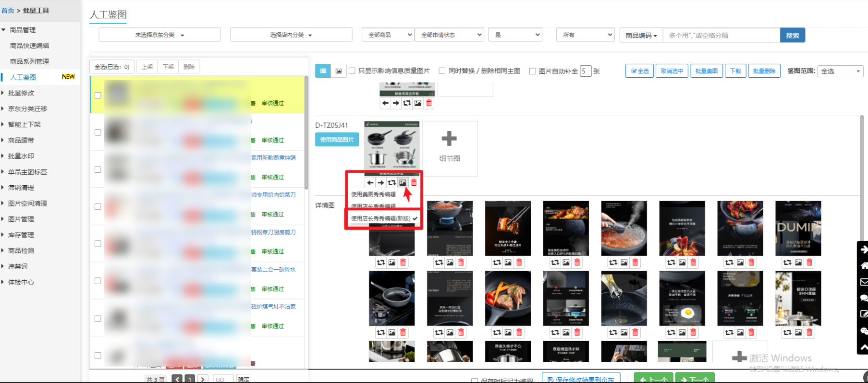Open 鉴图范围 全选 dropdown
Screen dimensions: 868x383
[x=840, y=72]
